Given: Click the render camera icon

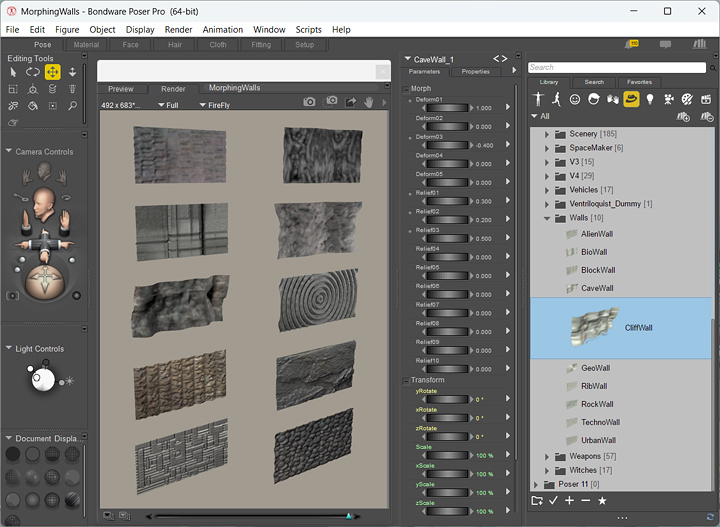Looking at the screenshot, I should coord(309,102).
